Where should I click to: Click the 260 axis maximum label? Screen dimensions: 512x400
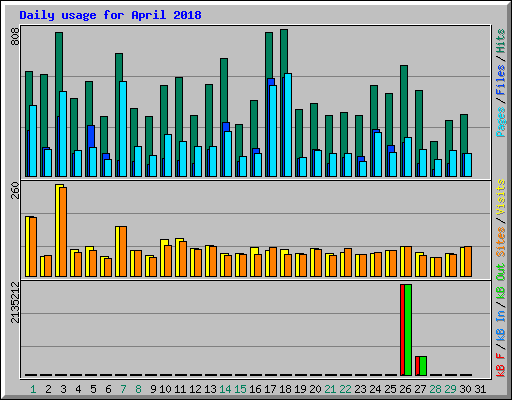click(x=15, y=190)
